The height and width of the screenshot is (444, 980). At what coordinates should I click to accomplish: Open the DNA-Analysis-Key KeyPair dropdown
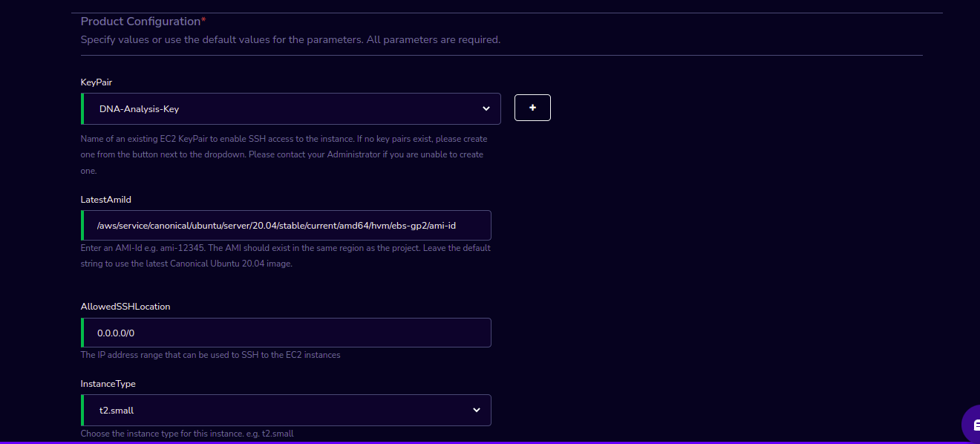pos(291,108)
